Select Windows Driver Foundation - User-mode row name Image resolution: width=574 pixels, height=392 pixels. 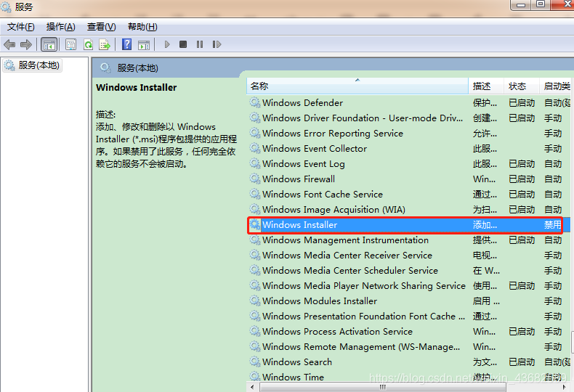coord(363,118)
